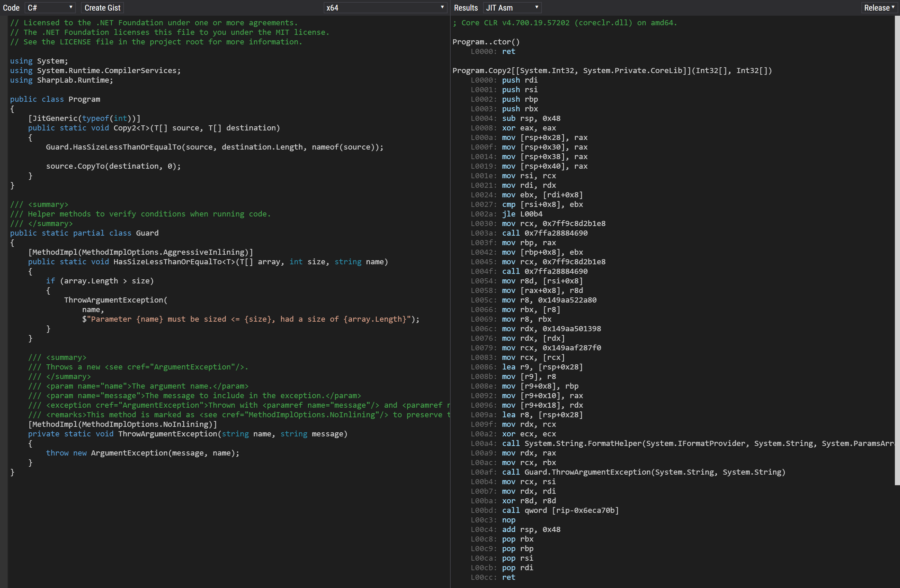The width and height of the screenshot is (900, 588).
Task: Click the Program..ctor() header in results
Action: tap(486, 42)
